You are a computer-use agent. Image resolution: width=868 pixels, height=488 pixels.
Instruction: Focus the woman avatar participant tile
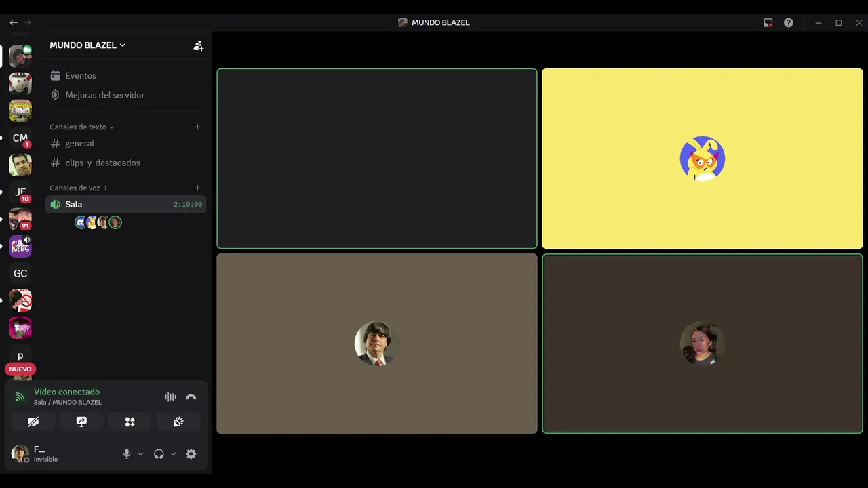point(703,344)
